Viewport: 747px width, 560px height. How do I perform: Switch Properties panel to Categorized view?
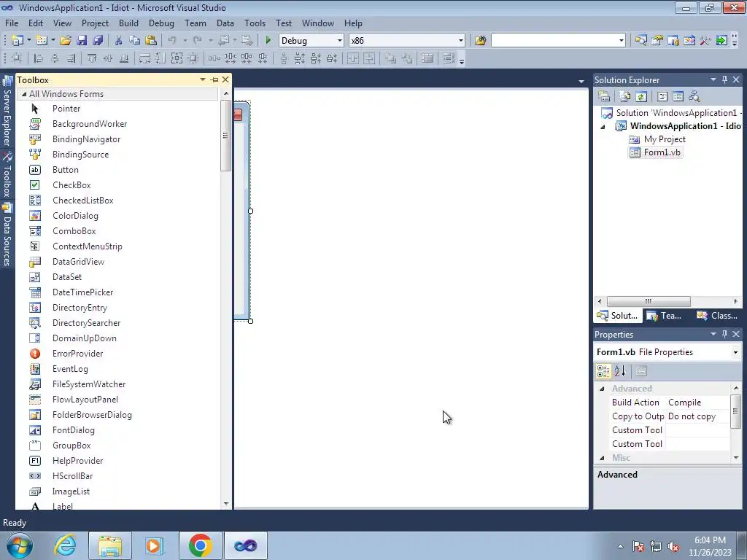coord(603,371)
